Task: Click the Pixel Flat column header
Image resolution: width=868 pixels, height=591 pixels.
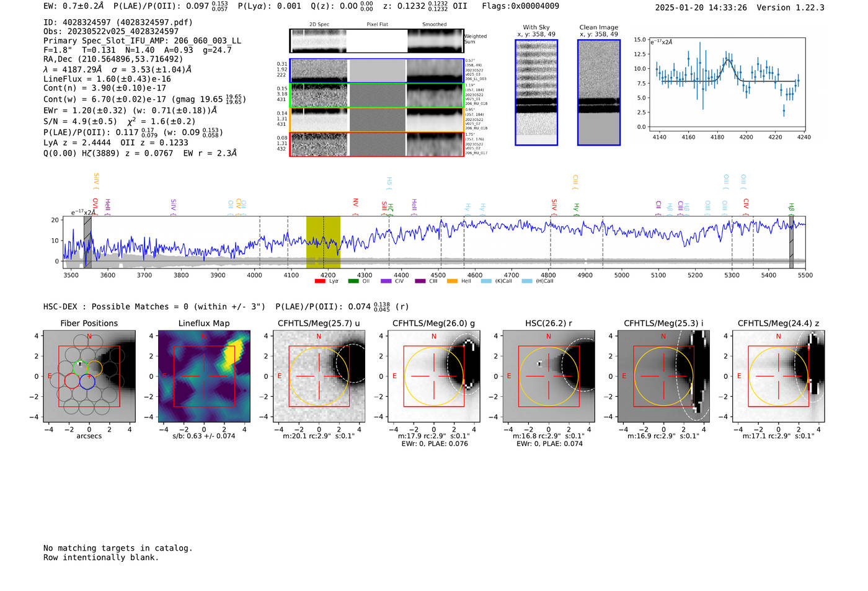Action: click(377, 24)
